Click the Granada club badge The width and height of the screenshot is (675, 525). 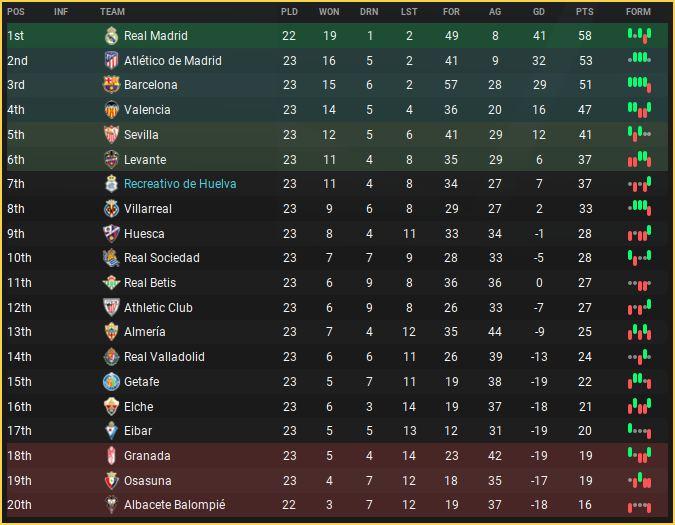pyautogui.click(x=111, y=456)
